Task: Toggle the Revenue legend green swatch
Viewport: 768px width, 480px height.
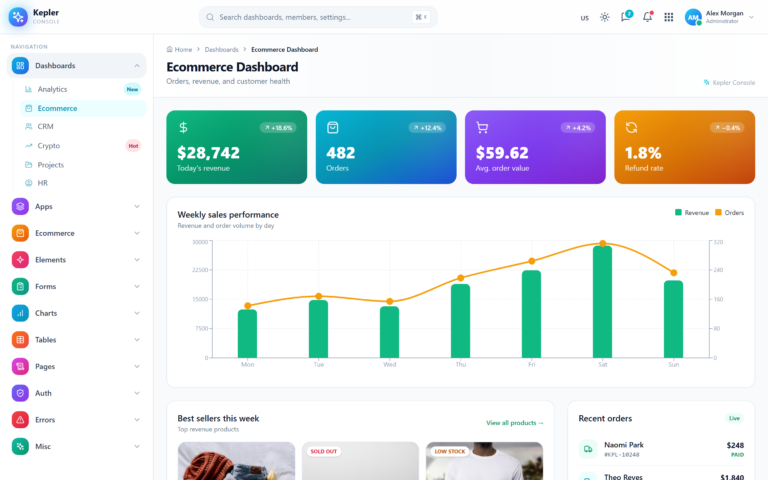Action: click(x=678, y=212)
